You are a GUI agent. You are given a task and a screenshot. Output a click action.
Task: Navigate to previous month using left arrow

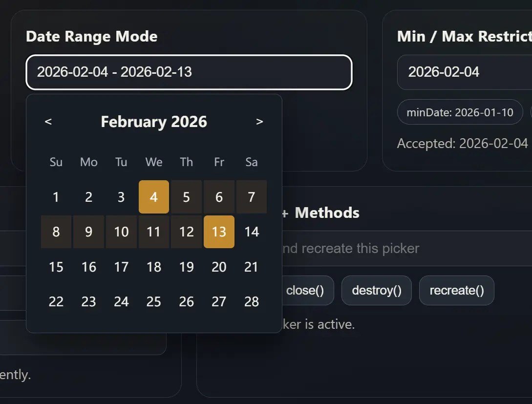48,122
